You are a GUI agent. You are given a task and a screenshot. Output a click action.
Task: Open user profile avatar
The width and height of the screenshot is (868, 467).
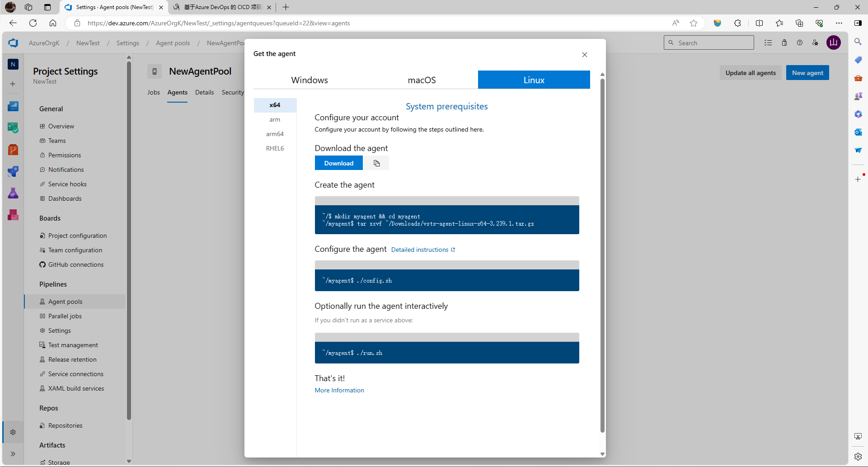834,43
